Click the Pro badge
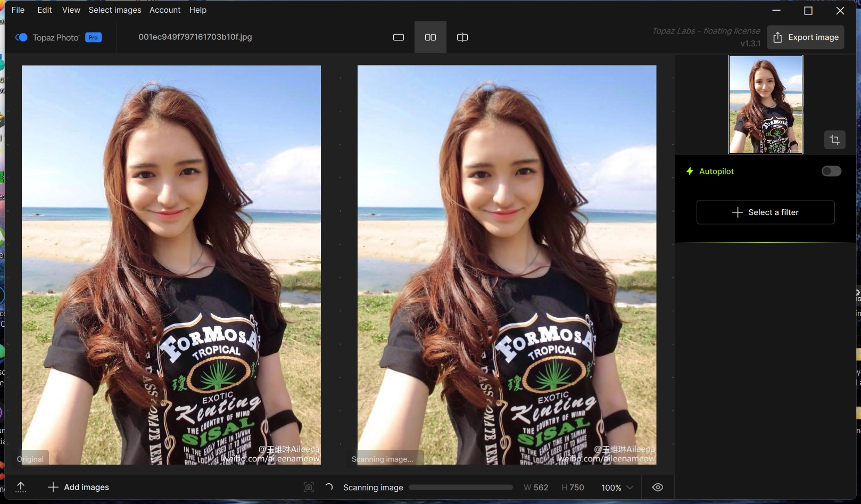The width and height of the screenshot is (861, 504). (93, 37)
